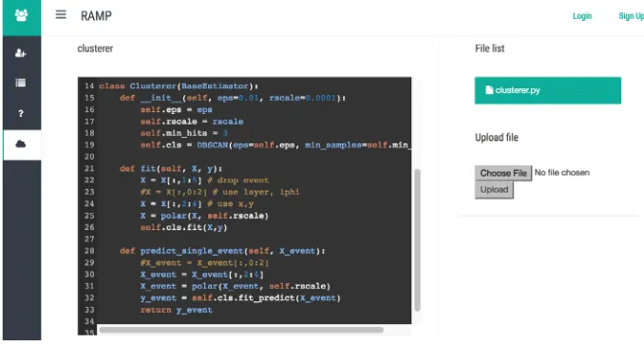644x344 pixels.
Task: Open the list view sidebar icon
Action: [x=21, y=83]
